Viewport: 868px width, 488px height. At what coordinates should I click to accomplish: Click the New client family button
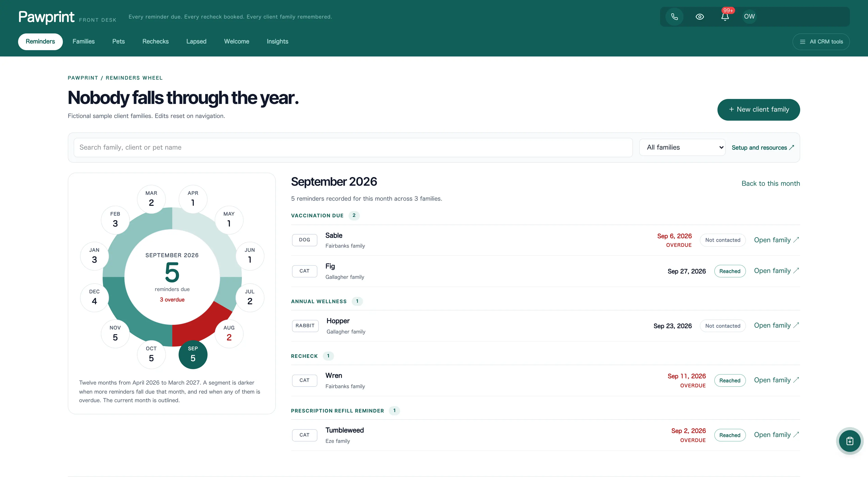click(x=759, y=109)
